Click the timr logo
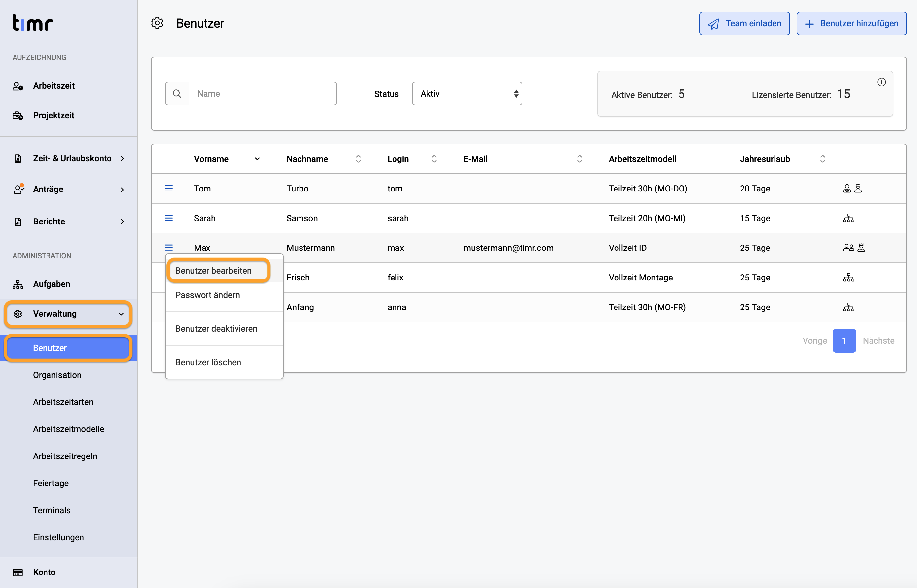The height and width of the screenshot is (588, 917). [33, 23]
